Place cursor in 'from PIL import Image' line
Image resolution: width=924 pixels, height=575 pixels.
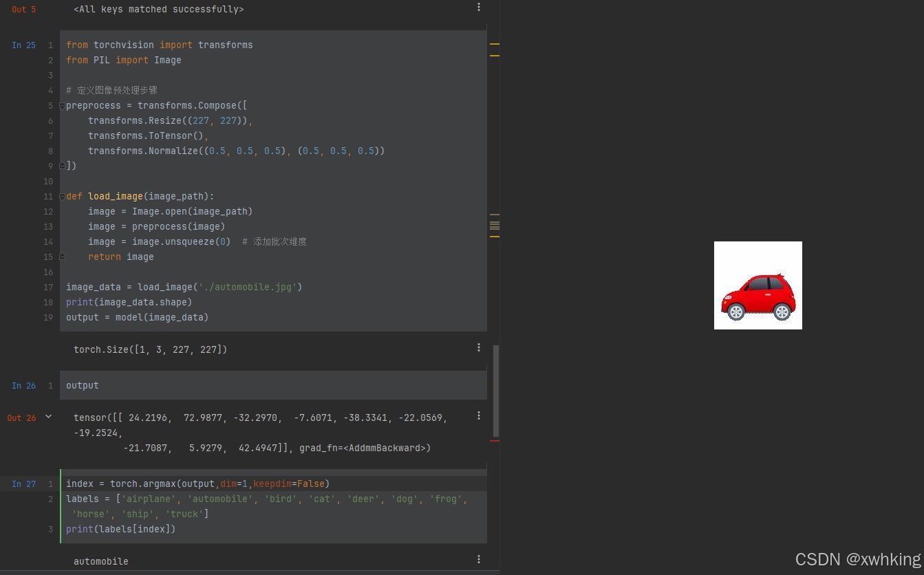point(124,60)
